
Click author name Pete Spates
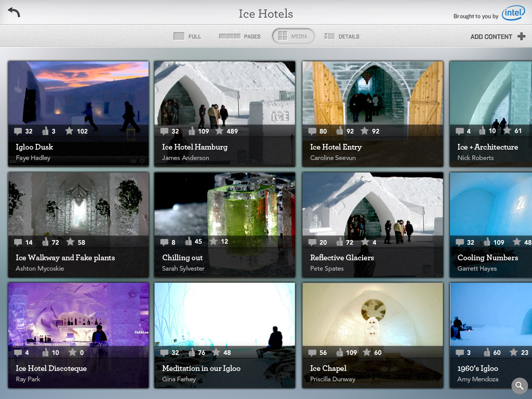(327, 269)
